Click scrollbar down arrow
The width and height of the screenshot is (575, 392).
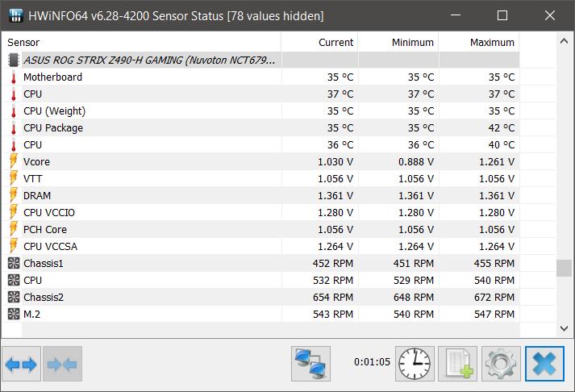564,328
